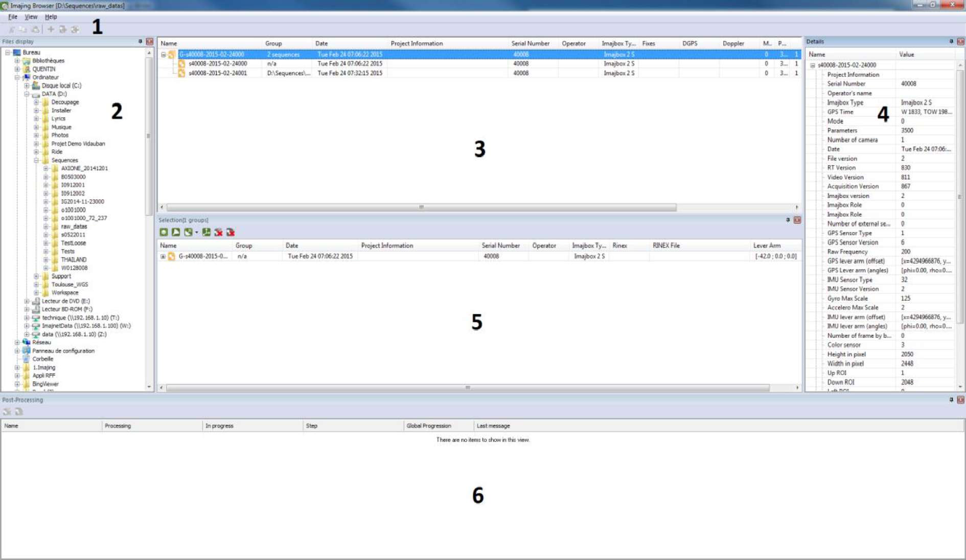The image size is (966, 560).
Task: Expand the raw_datas folder node
Action: pyautogui.click(x=46, y=226)
